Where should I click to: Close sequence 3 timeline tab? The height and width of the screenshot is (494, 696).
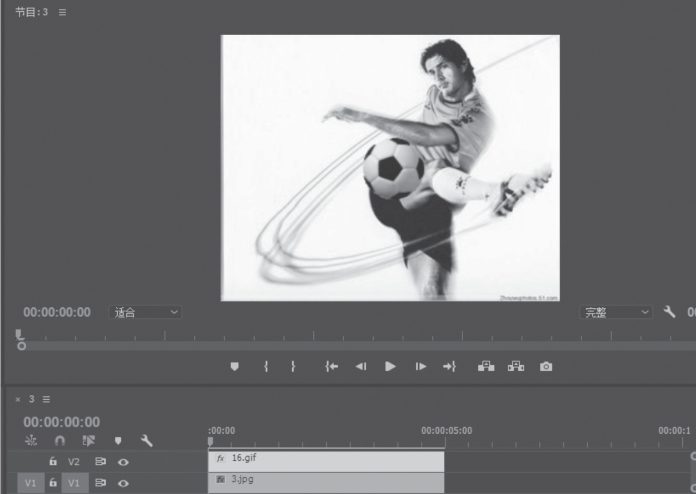tap(18, 399)
